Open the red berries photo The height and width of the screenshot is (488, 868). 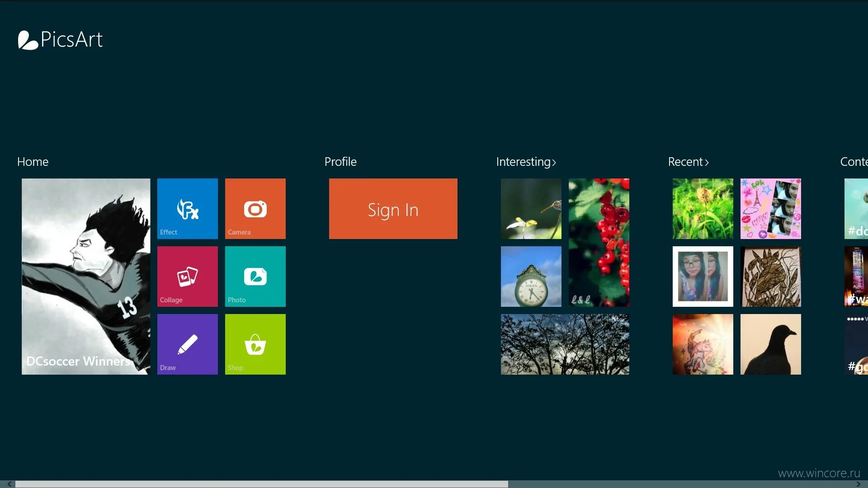pyautogui.click(x=599, y=242)
